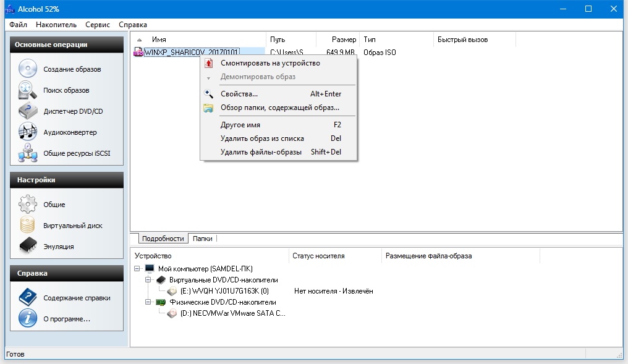The width and height of the screenshot is (628, 364).
Task: Select the virtual drive (E:) WVQH entry
Action: 224,291
